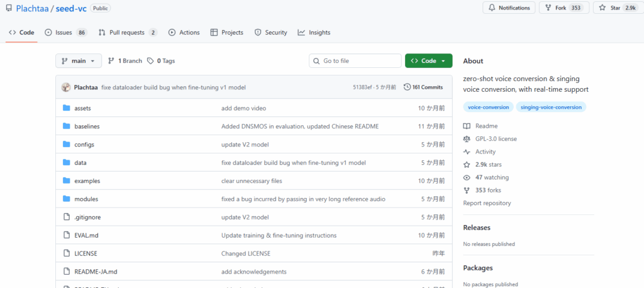Image resolution: width=644 pixels, height=288 pixels.
Task: Open the Releases heading link
Action: coord(477,228)
